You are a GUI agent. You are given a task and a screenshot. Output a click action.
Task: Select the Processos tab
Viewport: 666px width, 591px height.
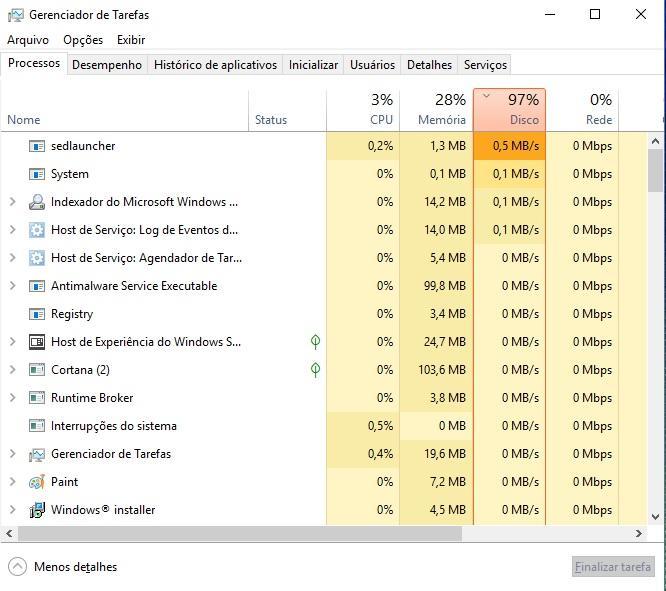coord(34,63)
